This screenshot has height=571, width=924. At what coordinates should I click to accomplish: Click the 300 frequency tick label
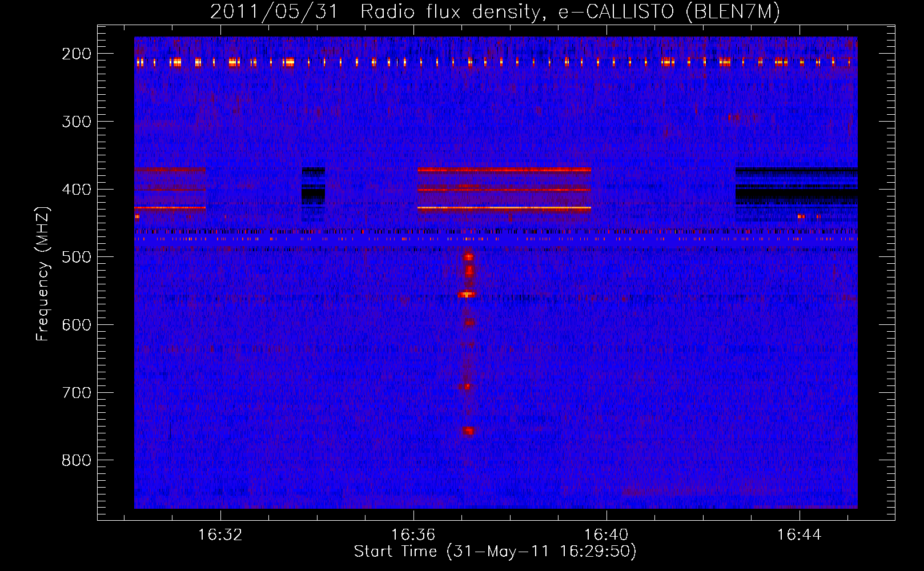coord(77,122)
